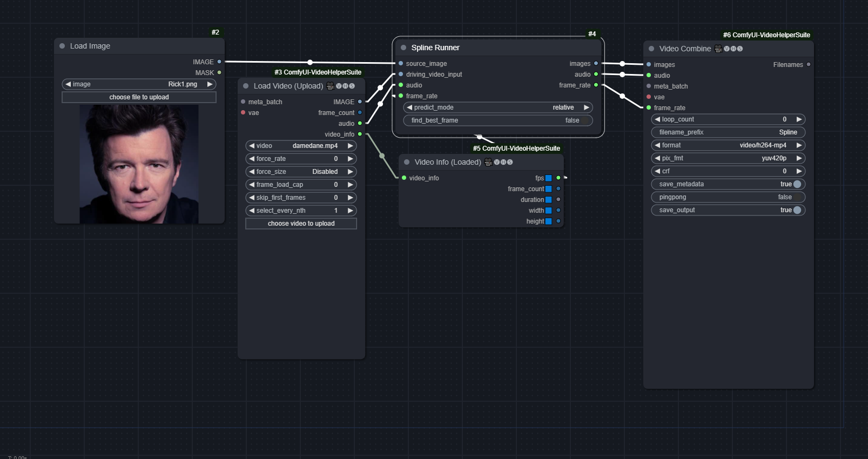Open the pix_fmt dropdown showing yuv420p
The height and width of the screenshot is (459, 868).
729,158
